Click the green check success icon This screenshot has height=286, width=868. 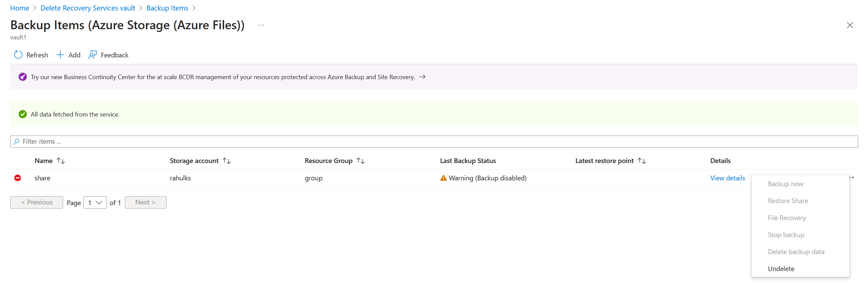point(23,114)
